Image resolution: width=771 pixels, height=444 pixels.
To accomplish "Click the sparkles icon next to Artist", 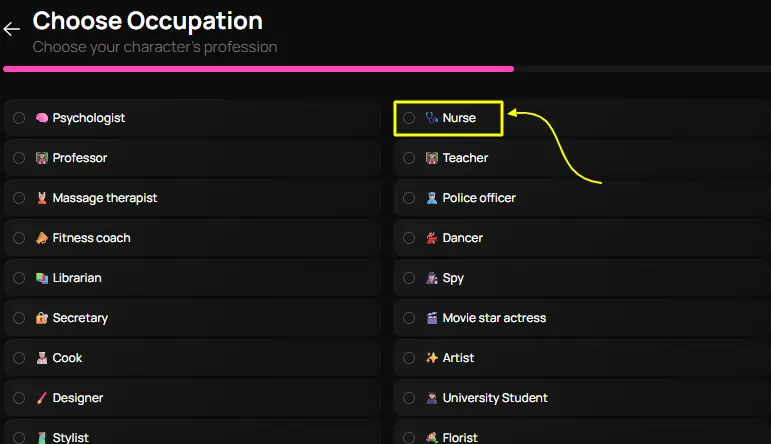I will 432,358.
